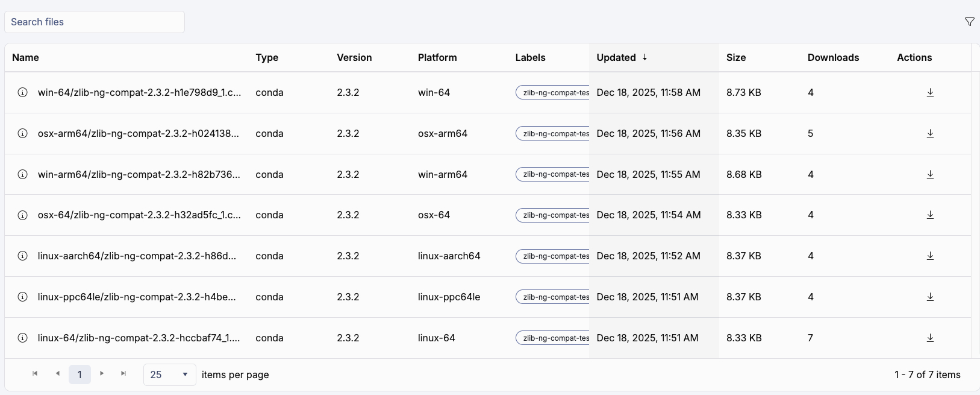Open the items per page dropdown
Viewport: 980px width, 395px height.
[x=169, y=374]
